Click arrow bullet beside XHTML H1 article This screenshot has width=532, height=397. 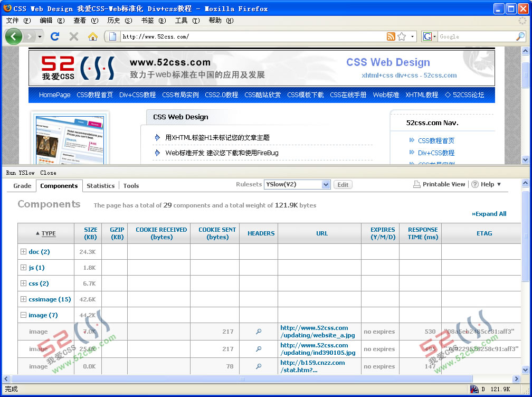coord(157,137)
